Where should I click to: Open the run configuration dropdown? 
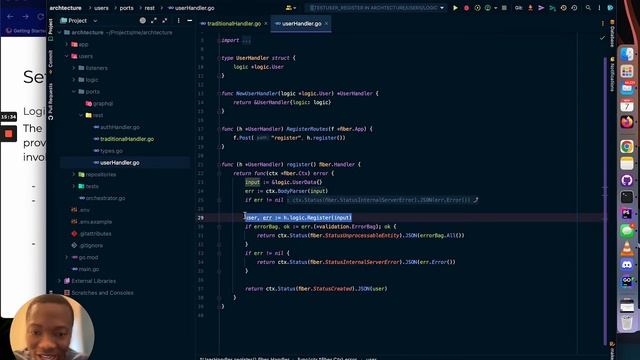[x=375, y=8]
